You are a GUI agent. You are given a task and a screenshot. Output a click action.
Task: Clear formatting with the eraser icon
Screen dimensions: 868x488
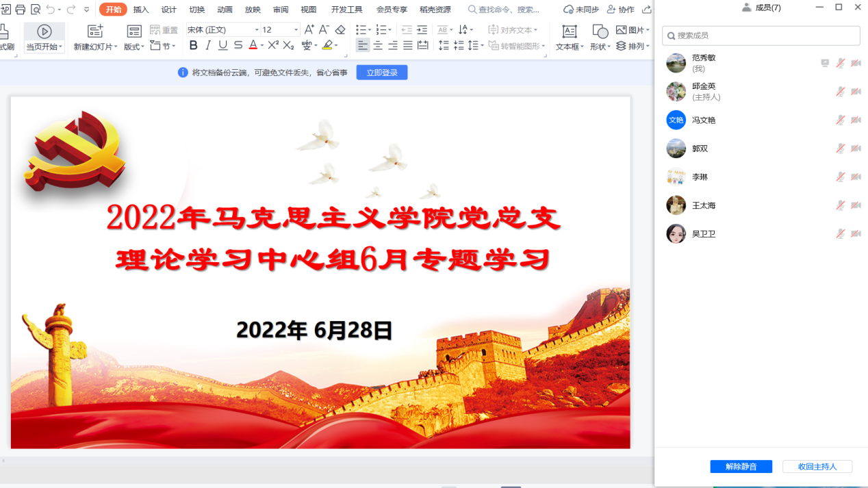tap(340, 29)
